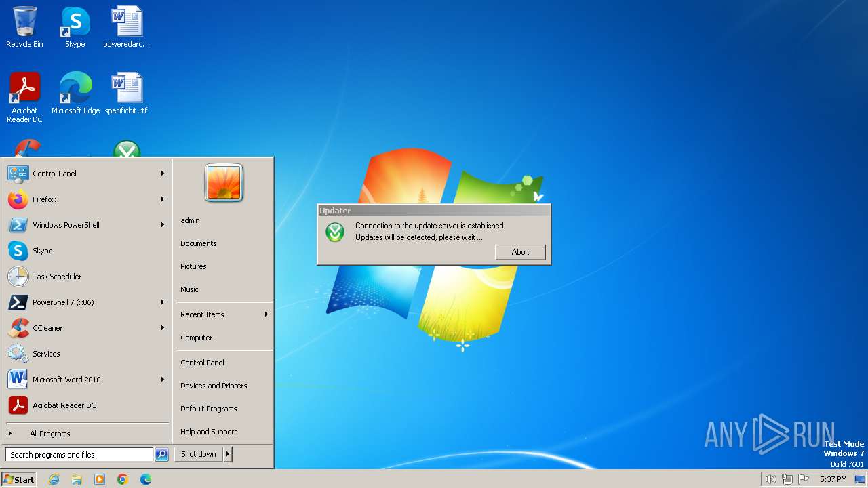
Task: Open the Microsoft Edge desktop shortcut
Action: click(75, 93)
